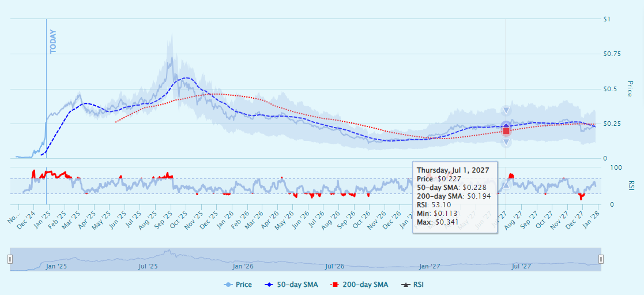Click the Jul 1, 2027 tooltip box

(455, 196)
